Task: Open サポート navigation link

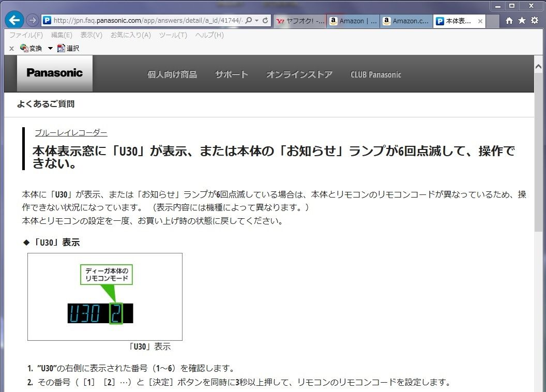Action: pyautogui.click(x=232, y=74)
